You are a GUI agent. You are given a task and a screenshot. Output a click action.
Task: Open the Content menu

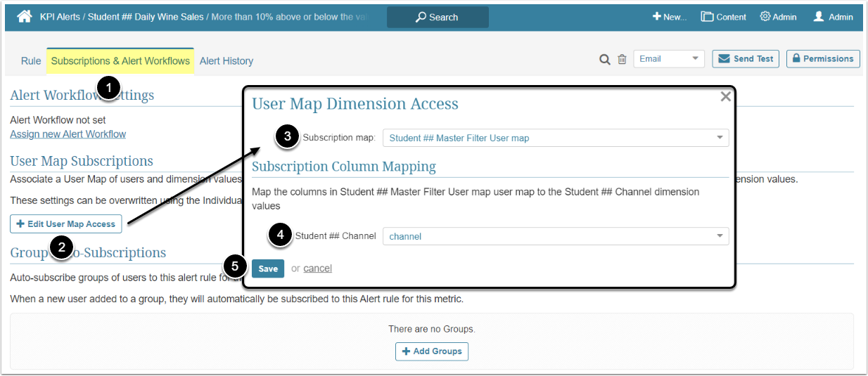coord(723,17)
